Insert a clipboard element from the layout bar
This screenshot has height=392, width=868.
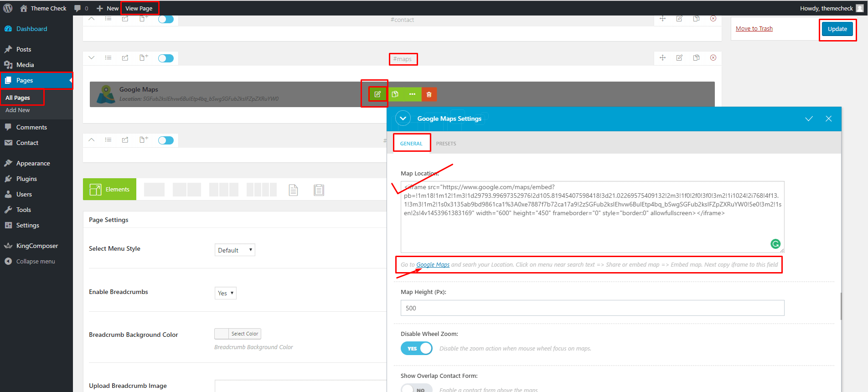pos(319,190)
